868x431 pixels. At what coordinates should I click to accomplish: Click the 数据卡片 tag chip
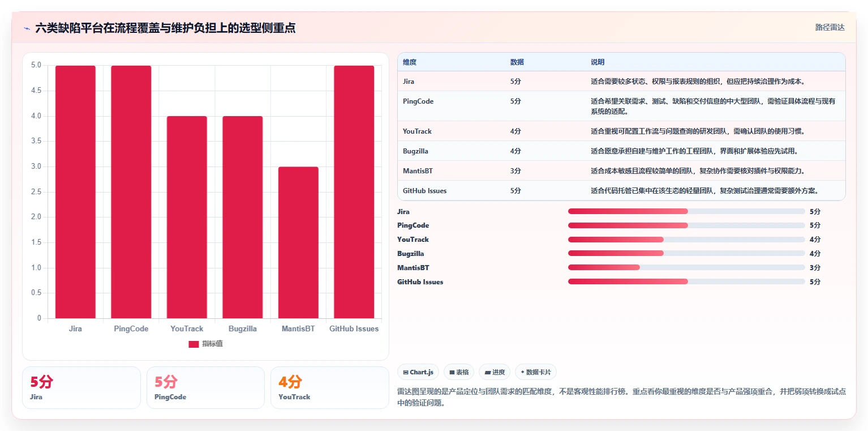click(x=536, y=372)
